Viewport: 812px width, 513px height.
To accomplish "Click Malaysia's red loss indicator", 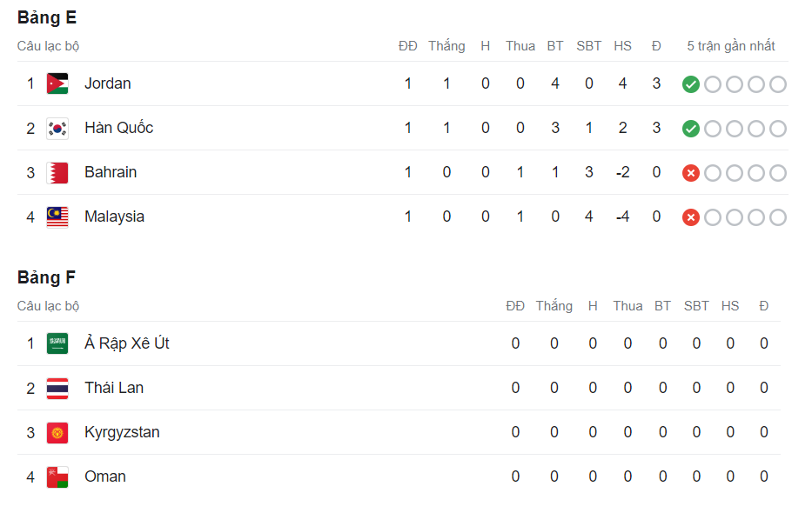I will 691,217.
